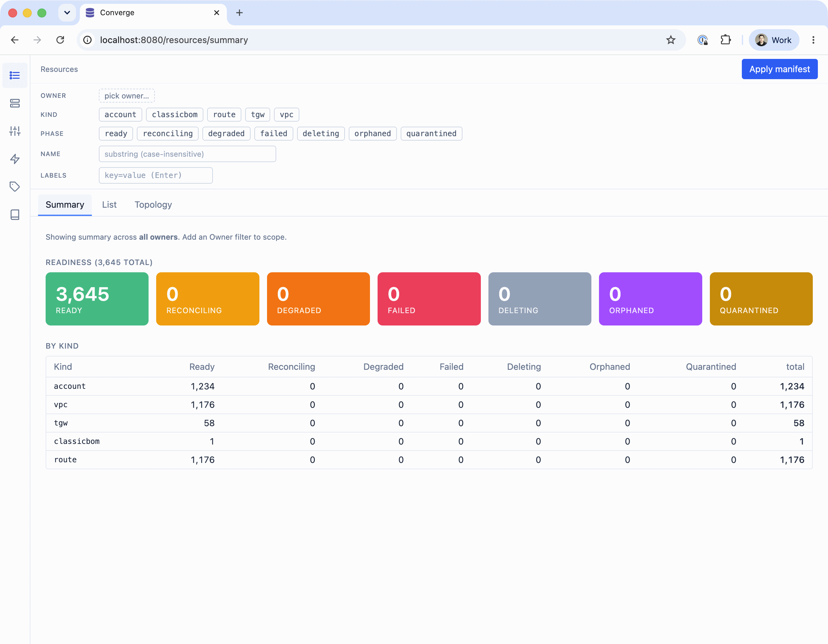Click the account row in By Kind table
Image resolution: width=828 pixels, height=644 pixels.
pyautogui.click(x=429, y=386)
